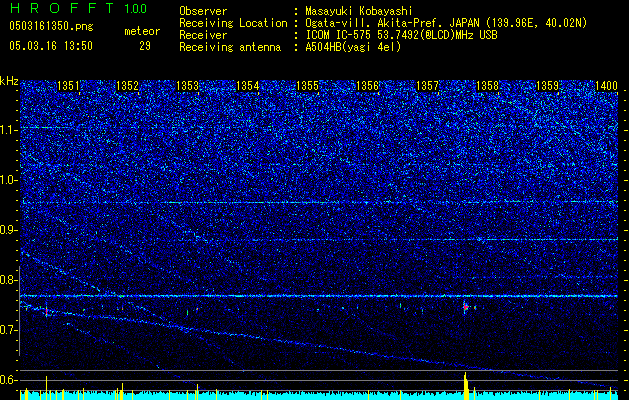The height and width of the screenshot is (400, 629).
Task: Click the tall yellow power spike near 1357
Action: coord(466,386)
